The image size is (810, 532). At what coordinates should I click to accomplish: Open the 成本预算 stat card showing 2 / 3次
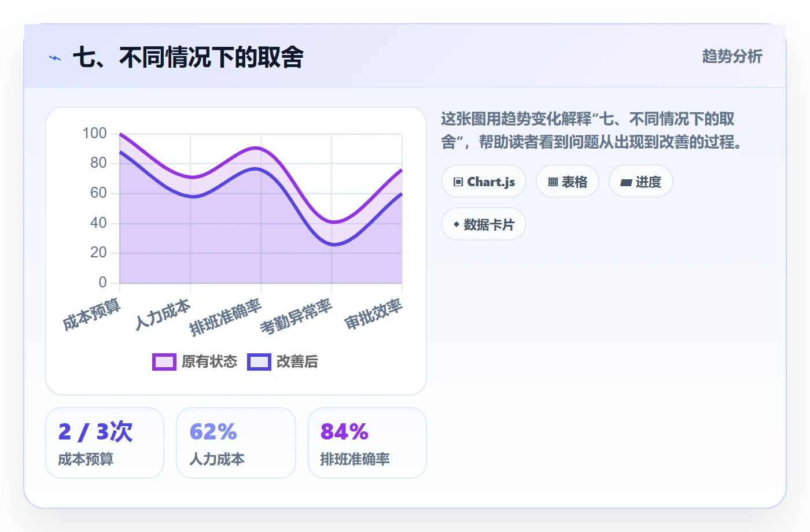(105, 443)
